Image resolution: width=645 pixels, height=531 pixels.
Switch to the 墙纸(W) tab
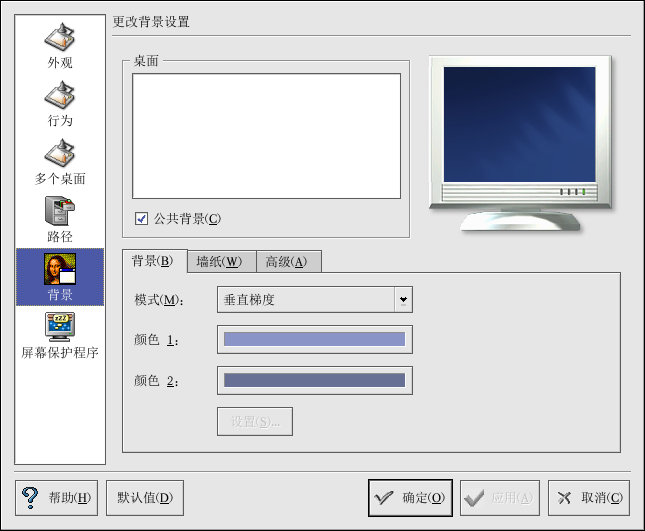(221, 262)
